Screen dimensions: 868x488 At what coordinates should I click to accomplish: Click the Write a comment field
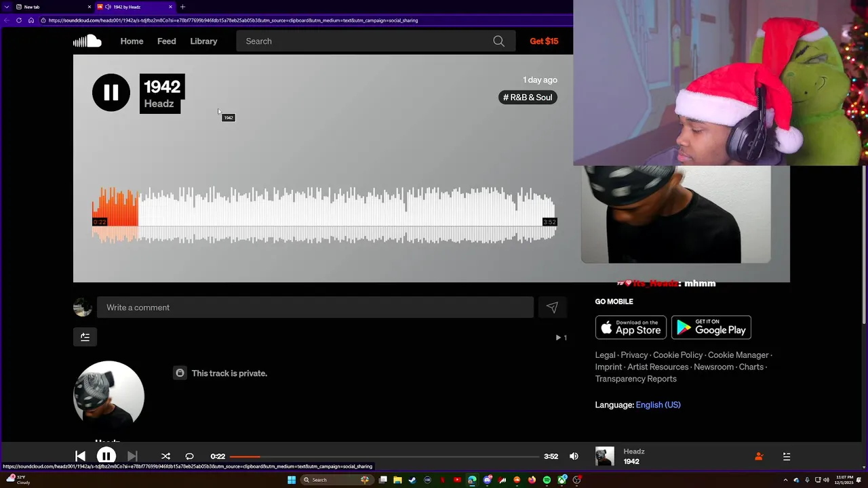(x=315, y=308)
